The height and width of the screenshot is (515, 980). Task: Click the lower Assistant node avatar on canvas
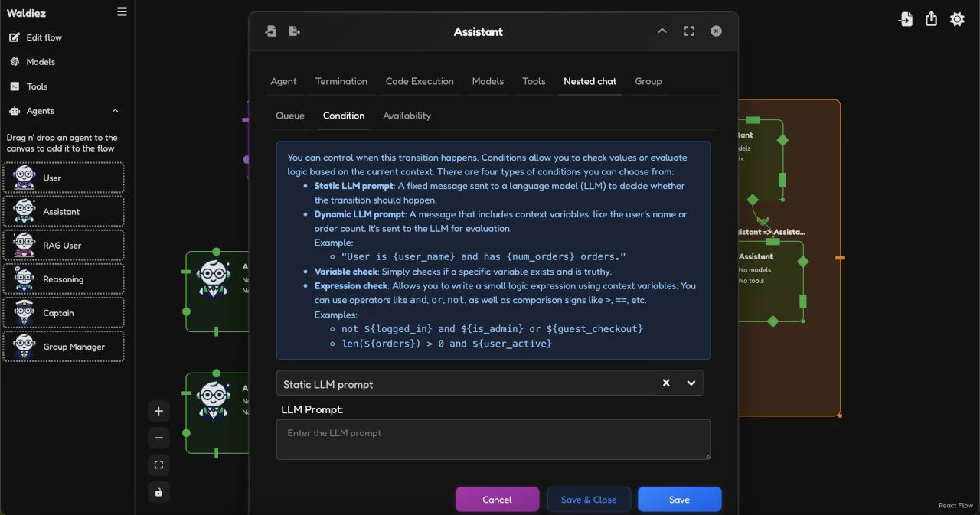(x=214, y=401)
